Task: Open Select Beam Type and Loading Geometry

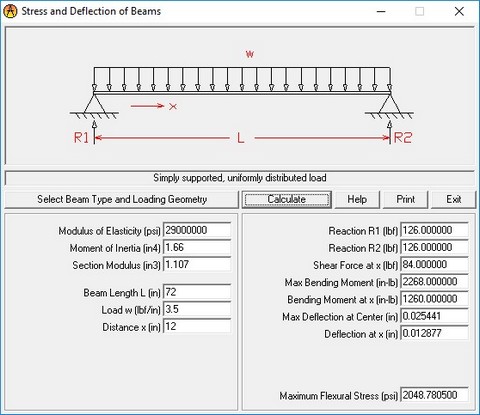Action: 122,200
